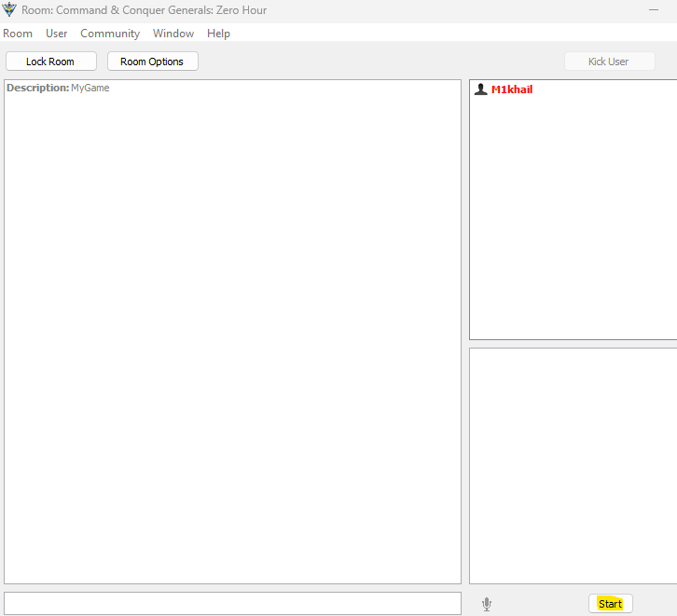Click the user avatar icon beside M1khail
Image resolution: width=677 pixels, height=616 pixels.
(480, 89)
